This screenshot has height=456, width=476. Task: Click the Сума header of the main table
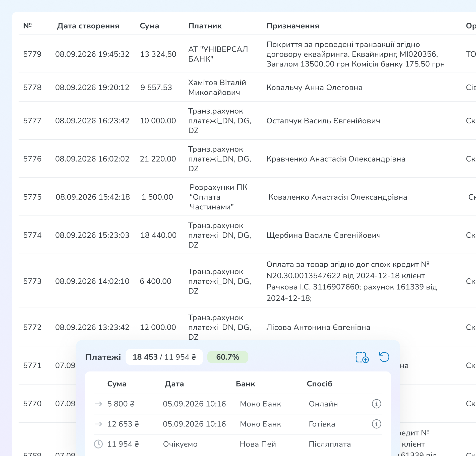(x=149, y=26)
